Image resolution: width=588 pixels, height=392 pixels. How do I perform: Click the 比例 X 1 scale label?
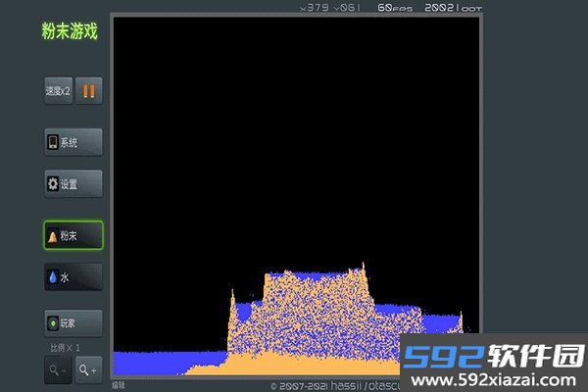pyautogui.click(x=66, y=348)
